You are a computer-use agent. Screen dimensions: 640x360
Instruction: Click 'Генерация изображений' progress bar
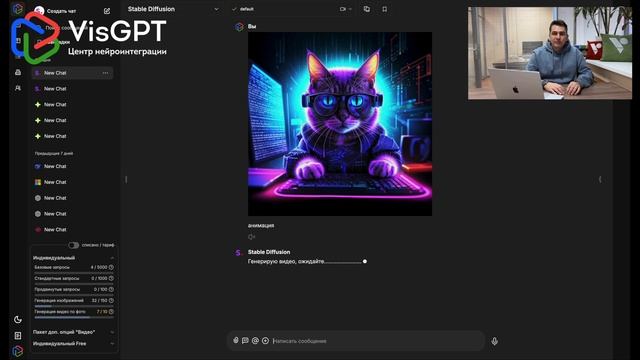point(74,306)
